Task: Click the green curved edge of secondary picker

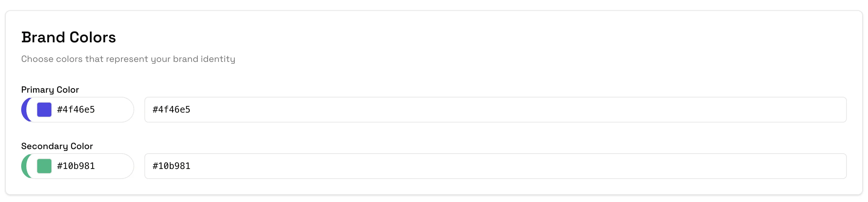Action: [x=25, y=166]
